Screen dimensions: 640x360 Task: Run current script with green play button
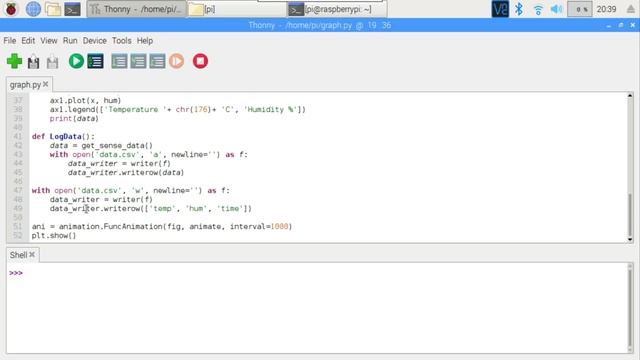76,61
